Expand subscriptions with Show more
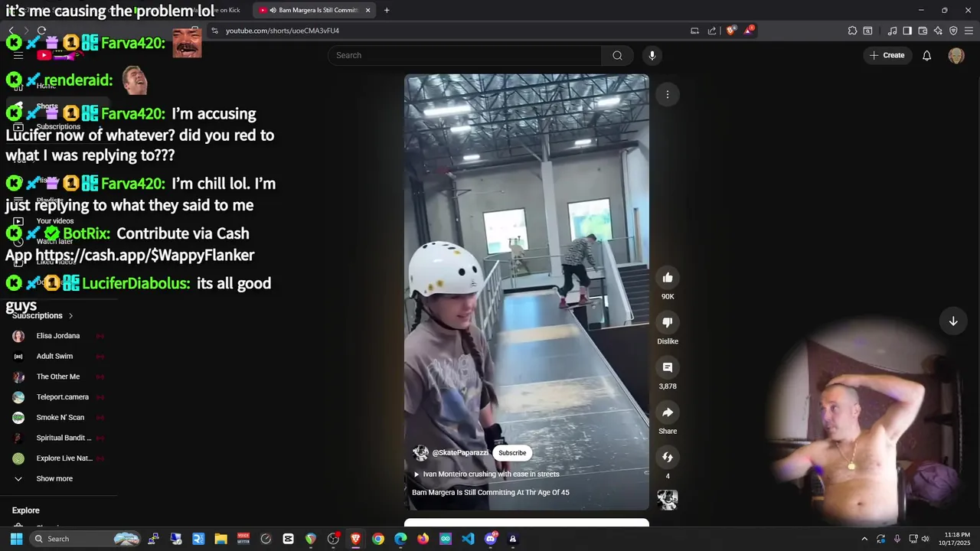 (58, 479)
